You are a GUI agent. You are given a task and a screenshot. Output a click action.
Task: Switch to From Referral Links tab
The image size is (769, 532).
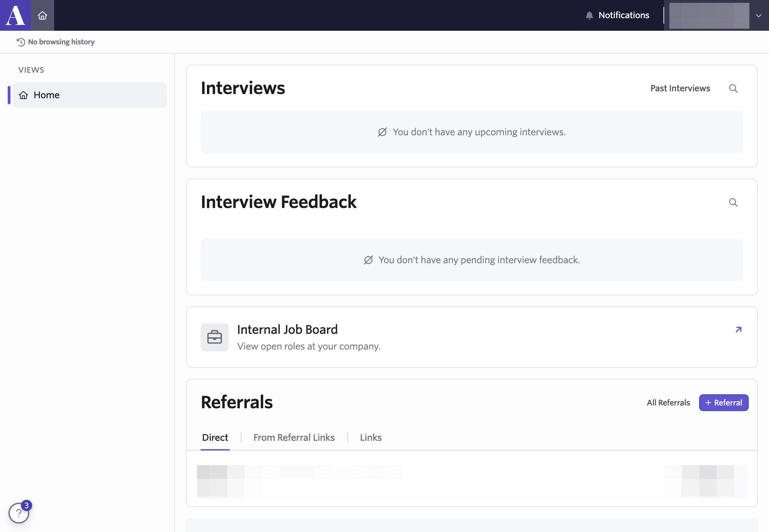pos(294,438)
